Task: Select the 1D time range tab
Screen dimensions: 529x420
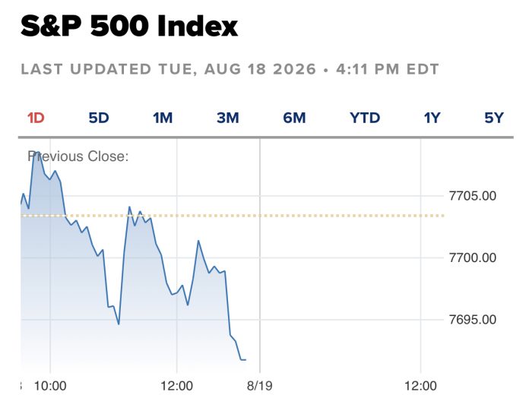Action: coord(36,118)
